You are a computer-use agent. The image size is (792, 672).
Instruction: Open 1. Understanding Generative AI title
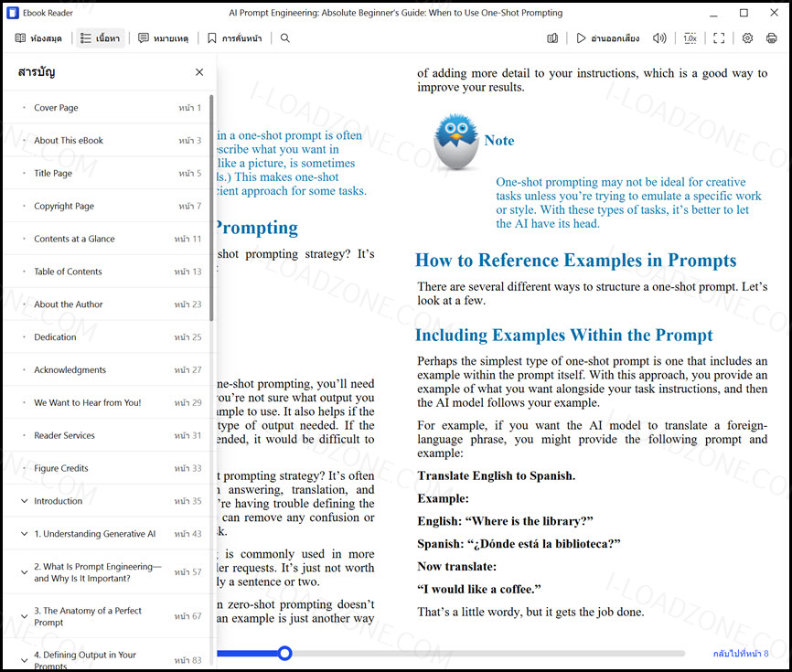click(95, 534)
